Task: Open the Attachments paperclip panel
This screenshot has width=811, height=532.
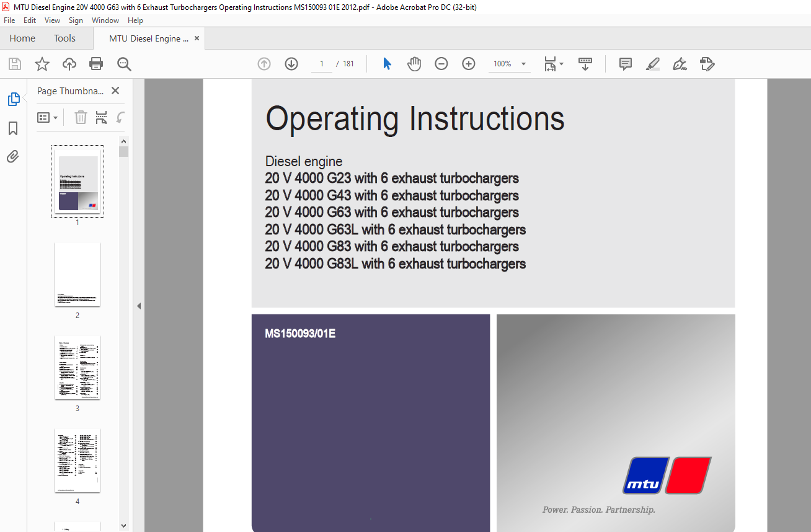Action: click(x=13, y=157)
